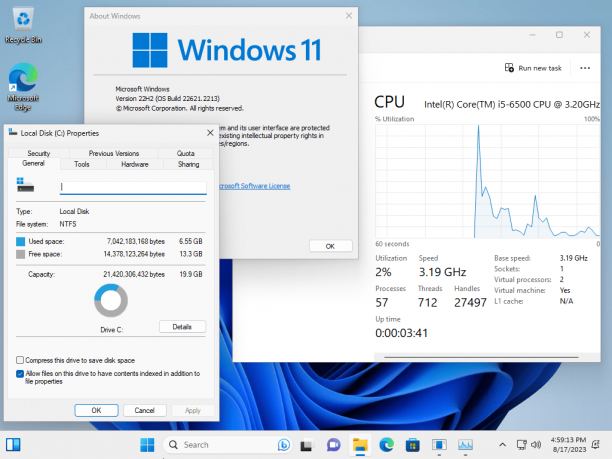This screenshot has height=459, width=612.
Task: Open the Widgets panel on taskbar
Action: pos(13,445)
